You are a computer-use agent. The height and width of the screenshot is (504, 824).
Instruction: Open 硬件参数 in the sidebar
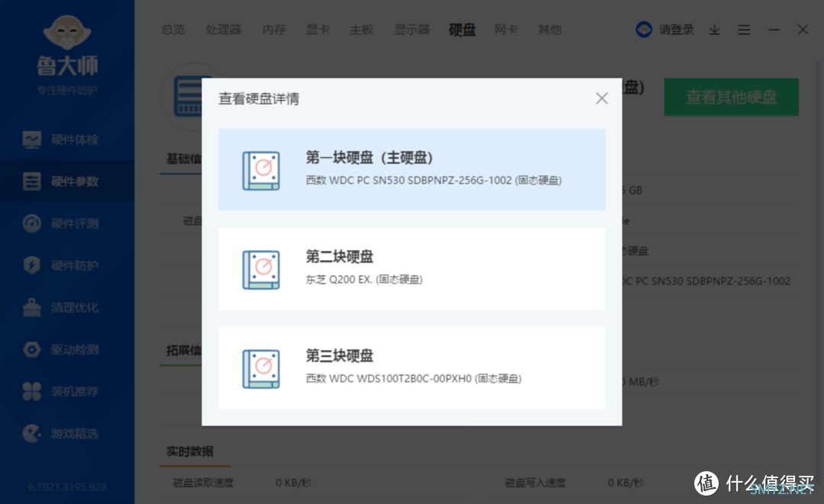67,181
